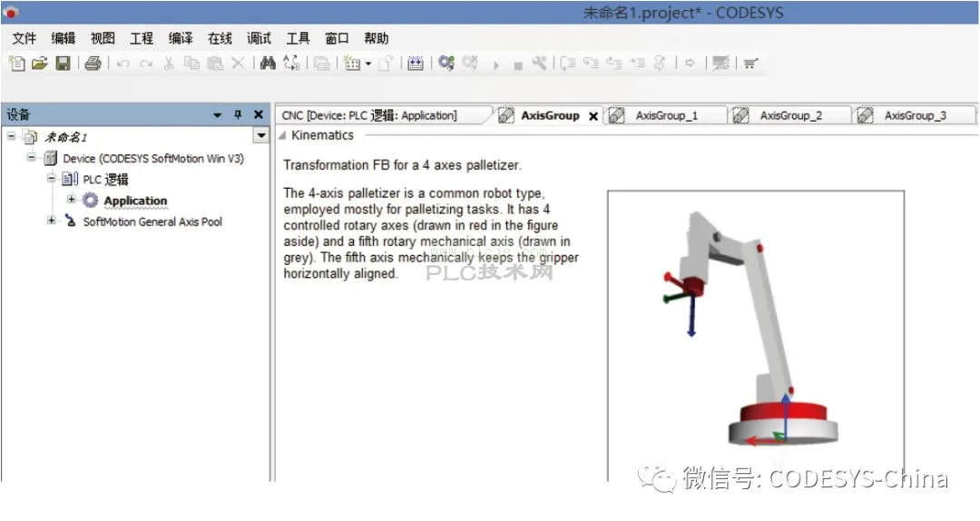Click the Paste clipboard icon

tap(215, 64)
